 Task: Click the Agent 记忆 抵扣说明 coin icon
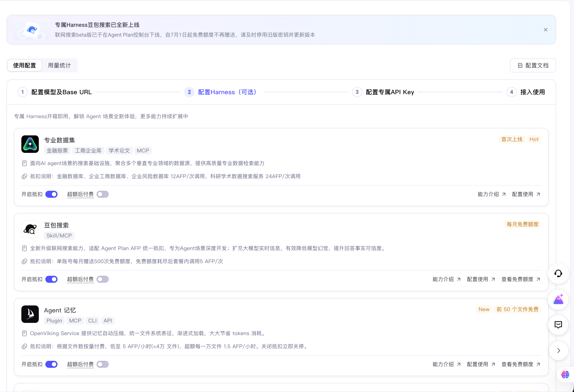click(x=24, y=346)
